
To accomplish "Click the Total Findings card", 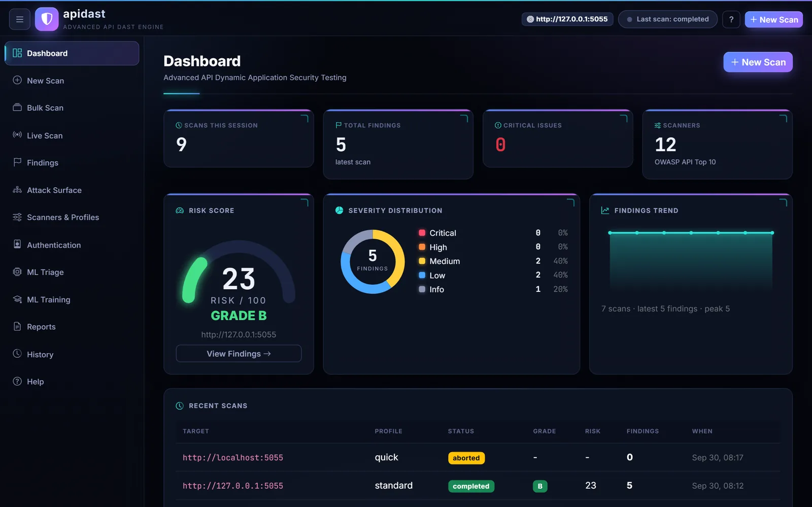I will pyautogui.click(x=398, y=144).
